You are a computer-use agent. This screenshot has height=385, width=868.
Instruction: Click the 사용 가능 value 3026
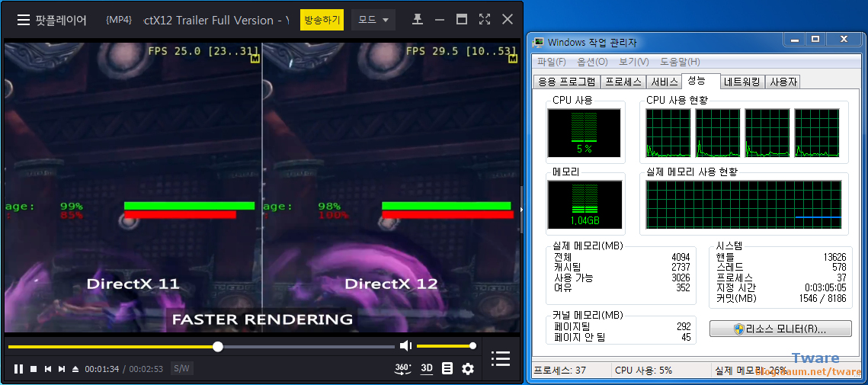pyautogui.click(x=681, y=278)
